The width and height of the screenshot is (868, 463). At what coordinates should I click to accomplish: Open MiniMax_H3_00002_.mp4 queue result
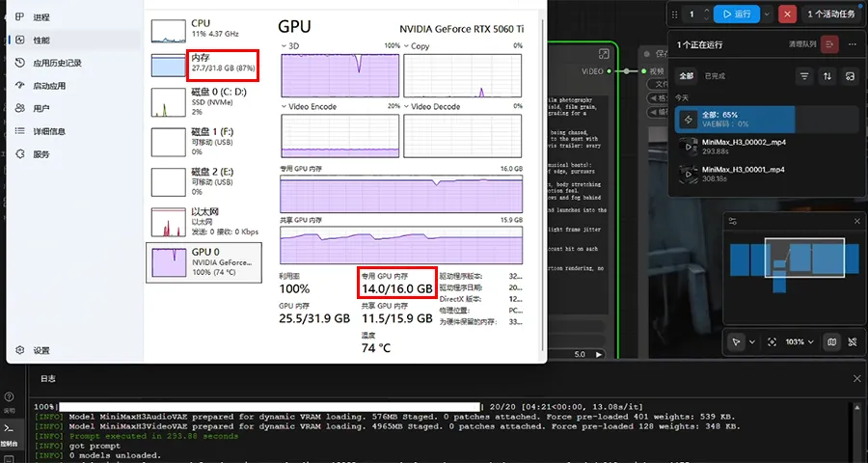768,147
